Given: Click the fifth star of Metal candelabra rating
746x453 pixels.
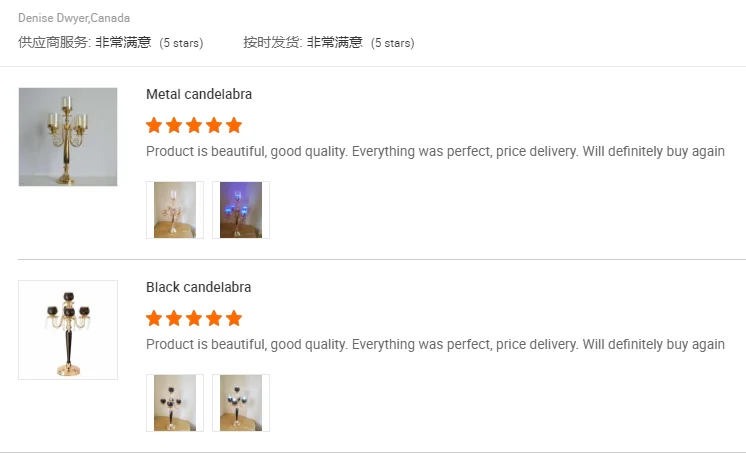Looking at the screenshot, I should pos(234,125).
